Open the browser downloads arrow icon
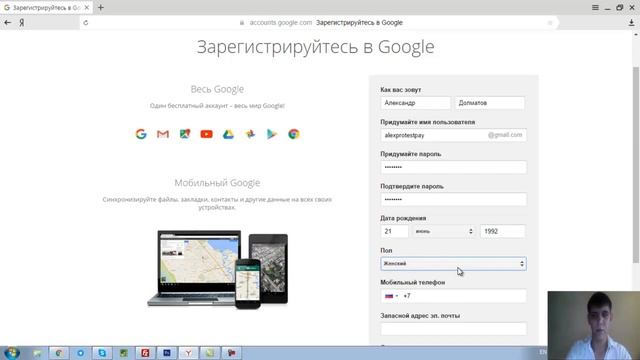Viewport: 640px width, 360px height. pyautogui.click(x=631, y=23)
